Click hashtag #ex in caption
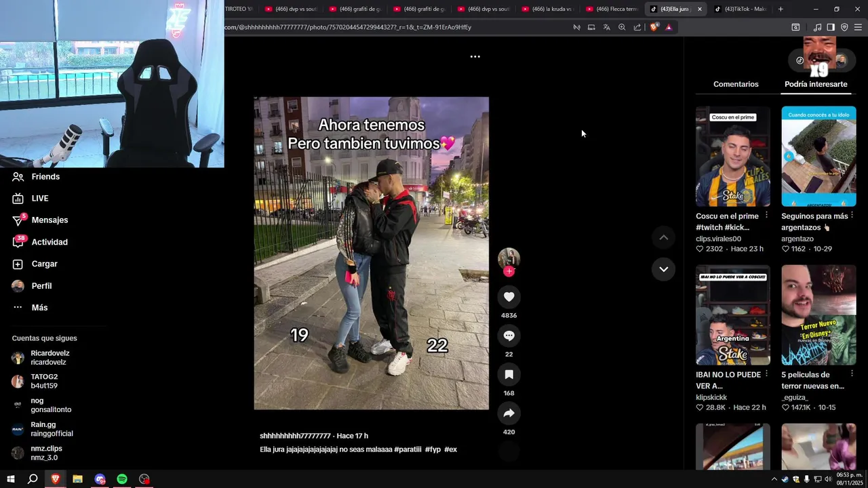 [450, 449]
